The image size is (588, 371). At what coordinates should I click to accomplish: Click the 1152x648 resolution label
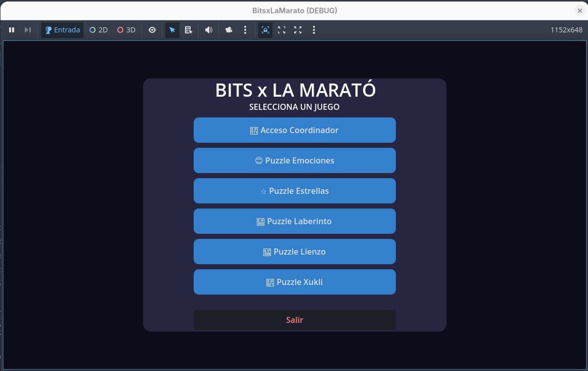[566, 30]
